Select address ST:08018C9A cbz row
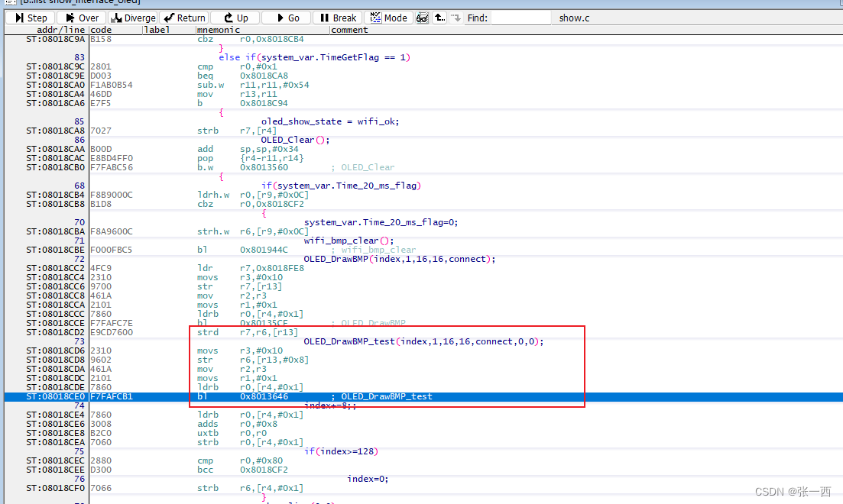This screenshot has height=504, width=843. click(x=423, y=39)
